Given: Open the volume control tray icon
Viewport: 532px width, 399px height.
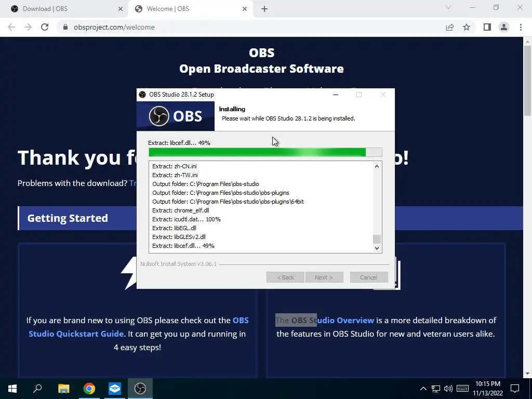Looking at the screenshot, I should 448,389.
